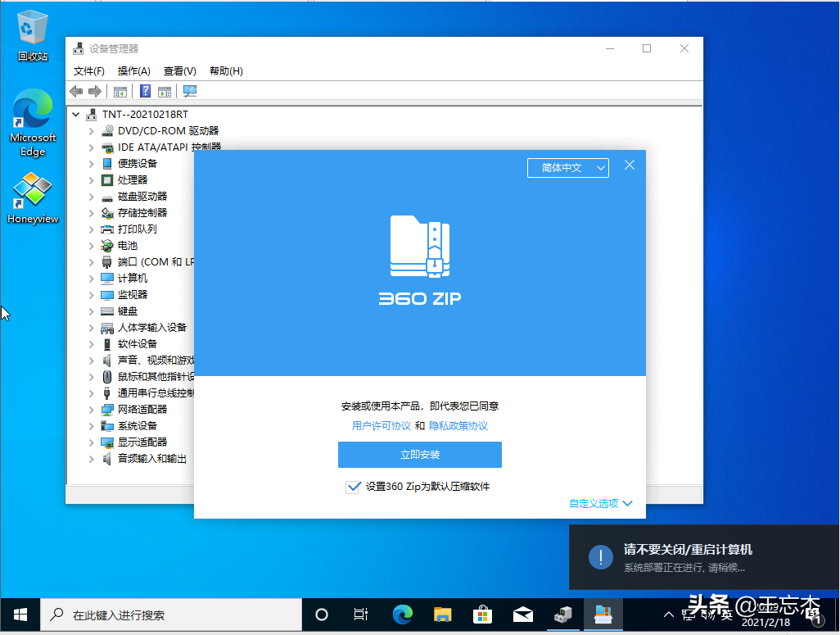Screen dimensions: 840x635
Task: Click the Back navigation arrow in Device Manager
Action: tap(76, 91)
